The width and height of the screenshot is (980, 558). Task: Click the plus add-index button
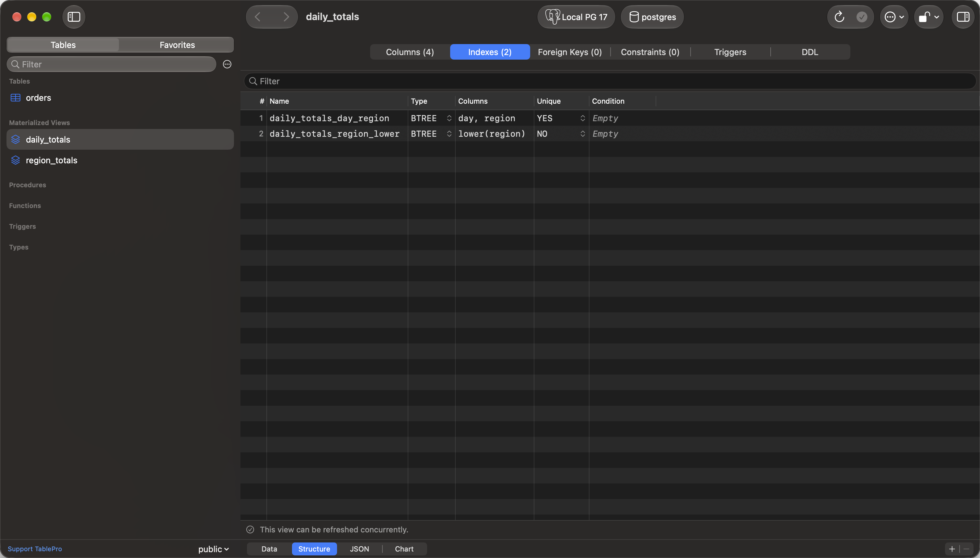[951, 549]
